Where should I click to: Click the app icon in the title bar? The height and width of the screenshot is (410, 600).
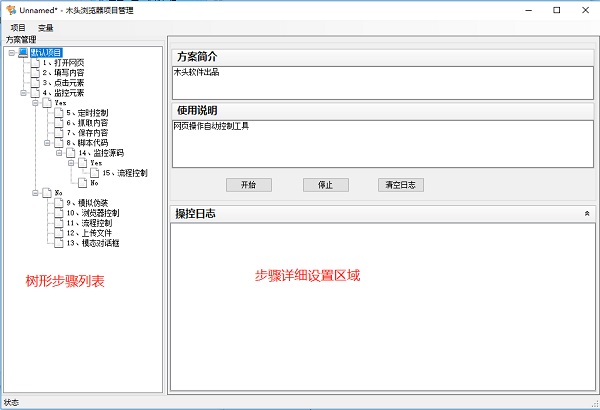click(x=10, y=9)
